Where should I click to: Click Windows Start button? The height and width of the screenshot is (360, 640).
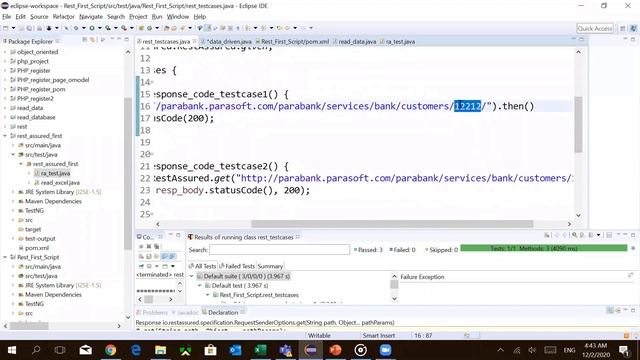coord(12,350)
